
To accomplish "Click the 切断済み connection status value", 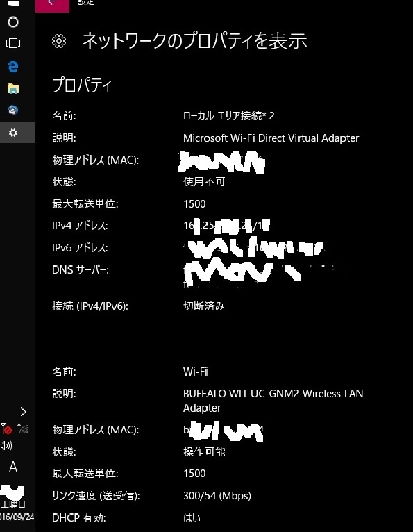I will pos(204,306).
